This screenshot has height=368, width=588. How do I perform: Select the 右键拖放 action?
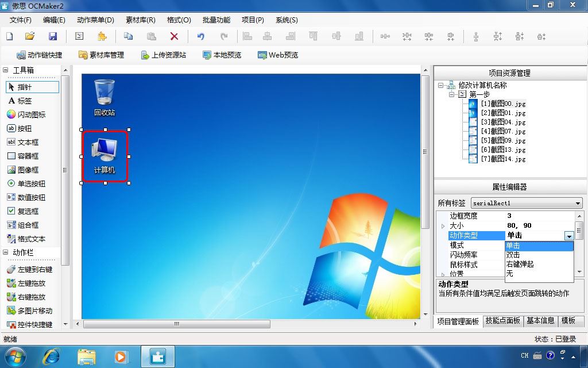click(26, 297)
